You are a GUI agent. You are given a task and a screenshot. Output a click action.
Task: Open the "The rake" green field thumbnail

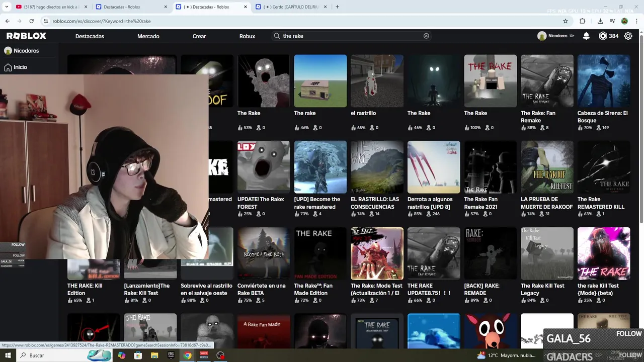point(320,81)
